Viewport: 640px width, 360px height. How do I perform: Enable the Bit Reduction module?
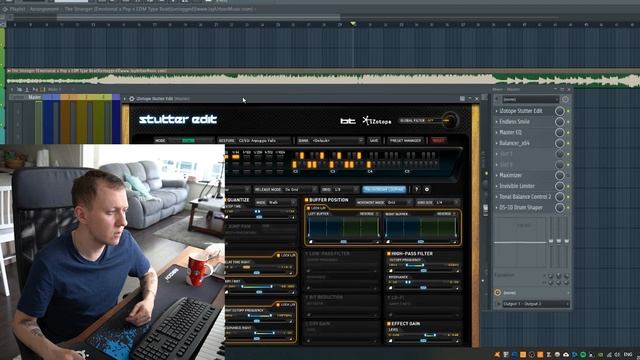click(x=307, y=297)
